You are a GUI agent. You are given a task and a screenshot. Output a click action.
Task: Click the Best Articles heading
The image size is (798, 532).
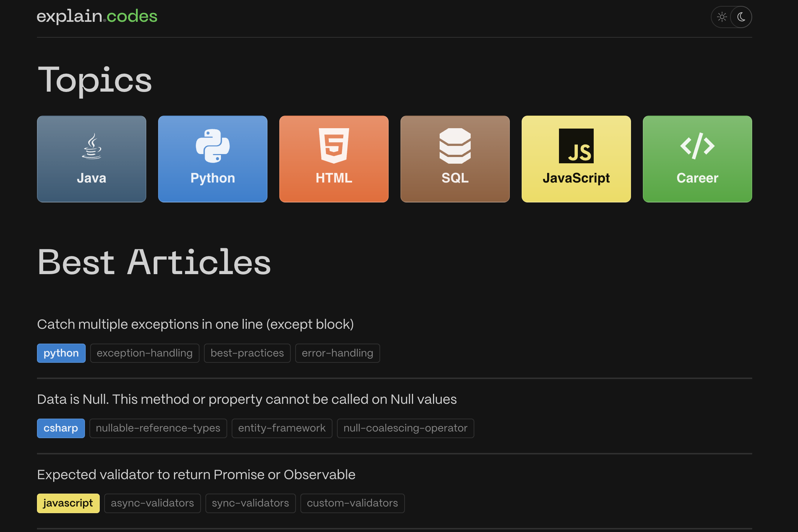[x=154, y=262]
